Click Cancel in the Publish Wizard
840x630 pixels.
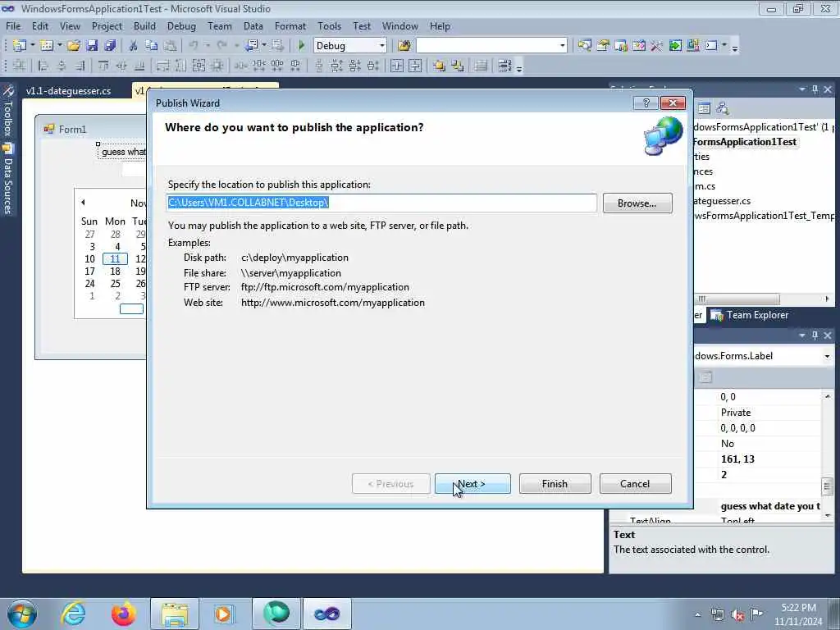(x=635, y=484)
